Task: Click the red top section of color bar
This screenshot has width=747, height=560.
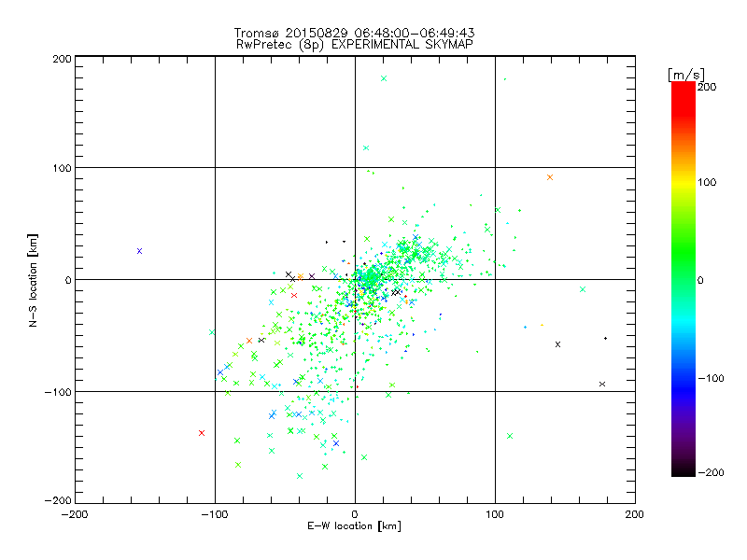Action: pos(684,98)
